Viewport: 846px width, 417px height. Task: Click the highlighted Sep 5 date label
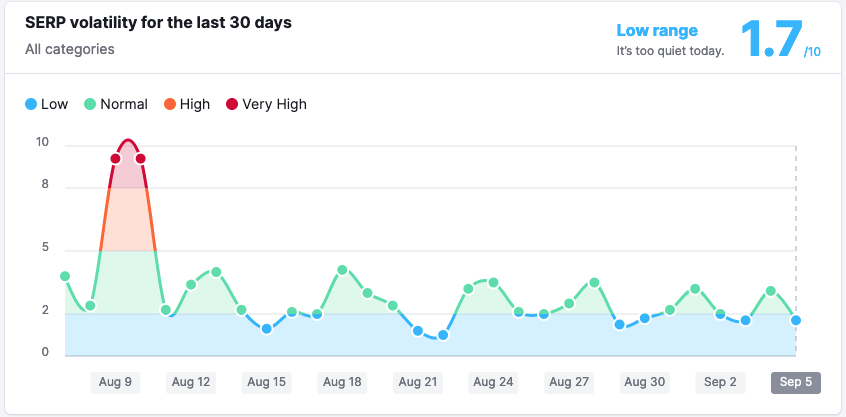[x=796, y=381]
